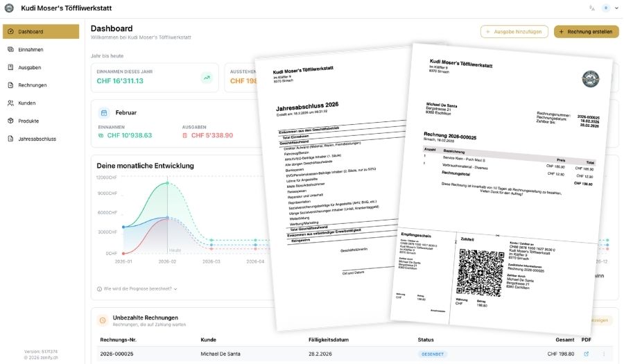The image size is (624, 364).
Task: Click the 'CHF 10'938.63' February income
Action: pos(130,135)
